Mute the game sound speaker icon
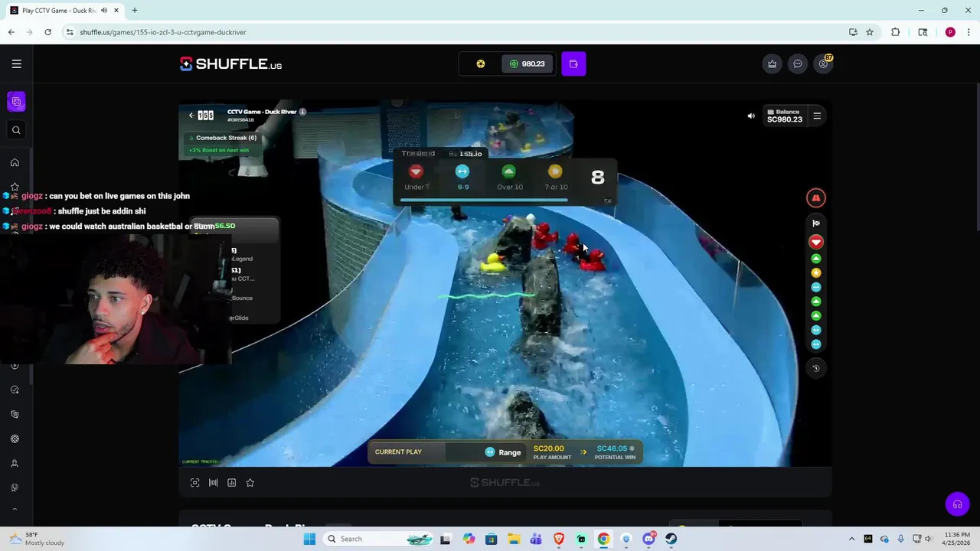980x551 pixels. pyautogui.click(x=751, y=116)
